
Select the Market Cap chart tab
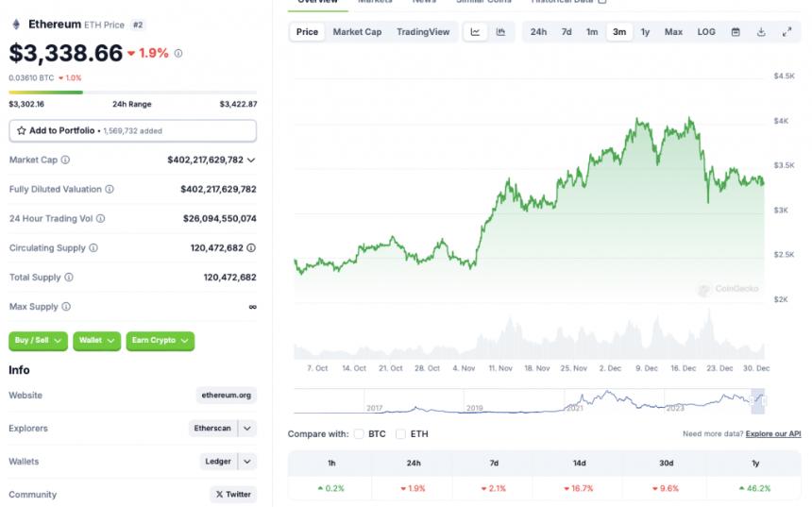(x=357, y=32)
